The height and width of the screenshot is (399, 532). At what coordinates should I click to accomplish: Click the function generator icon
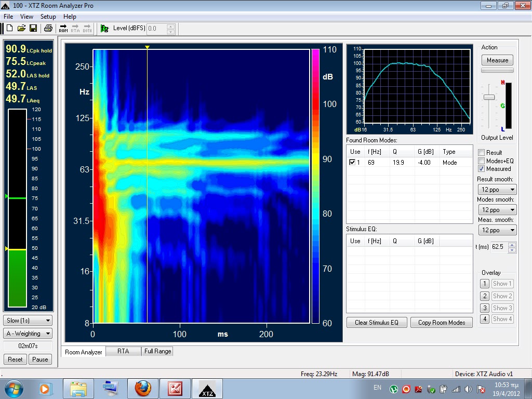click(104, 29)
